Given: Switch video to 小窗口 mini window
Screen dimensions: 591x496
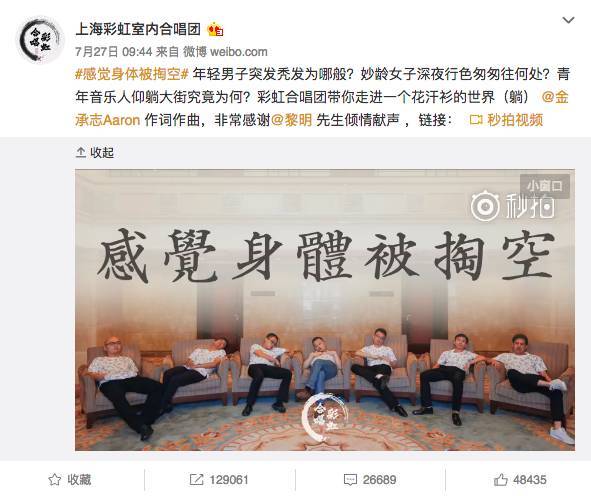Looking at the screenshot, I should click(545, 186).
